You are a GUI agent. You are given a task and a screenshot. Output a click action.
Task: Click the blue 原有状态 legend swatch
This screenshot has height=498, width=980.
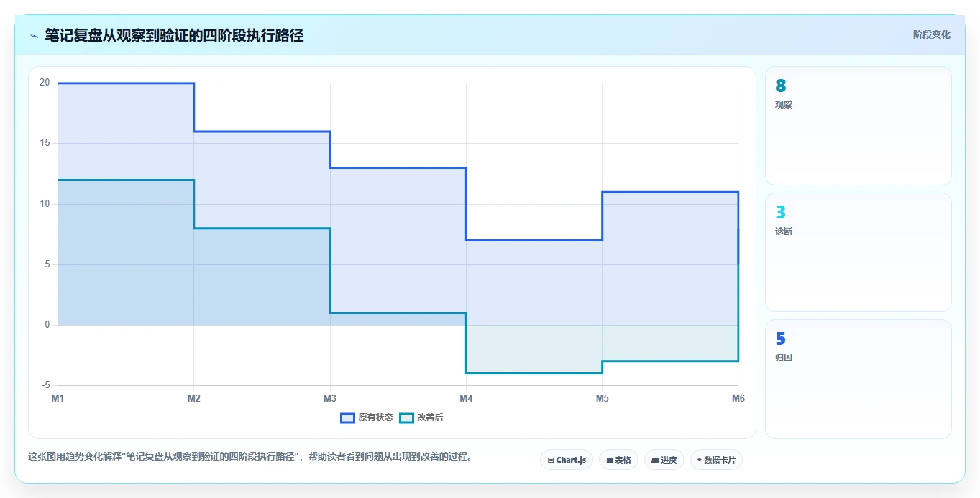point(348,418)
